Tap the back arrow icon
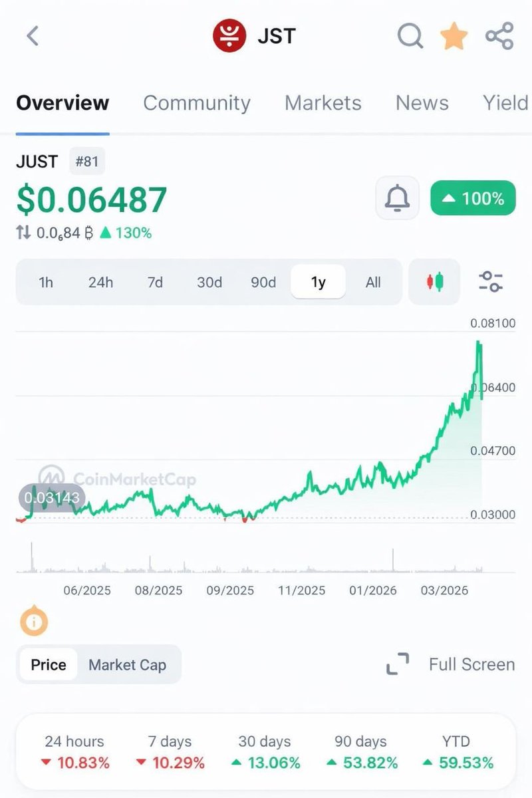 (x=33, y=36)
